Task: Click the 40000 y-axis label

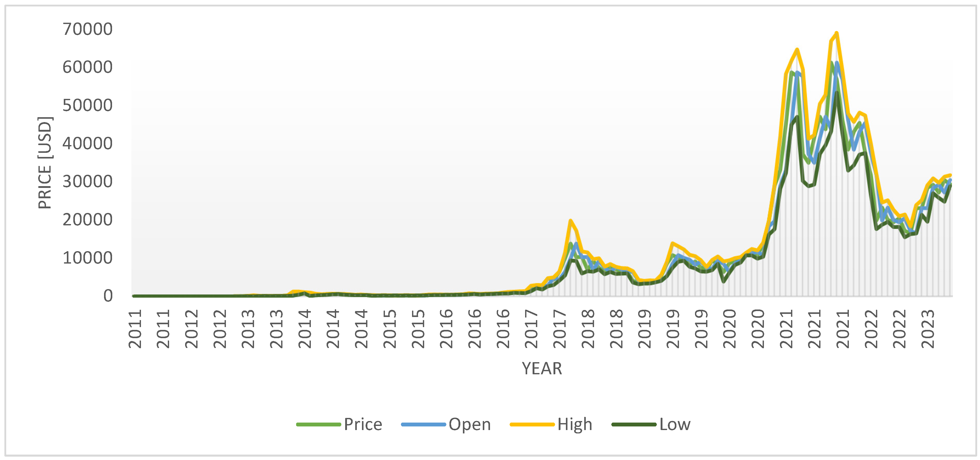Action: 88,144
